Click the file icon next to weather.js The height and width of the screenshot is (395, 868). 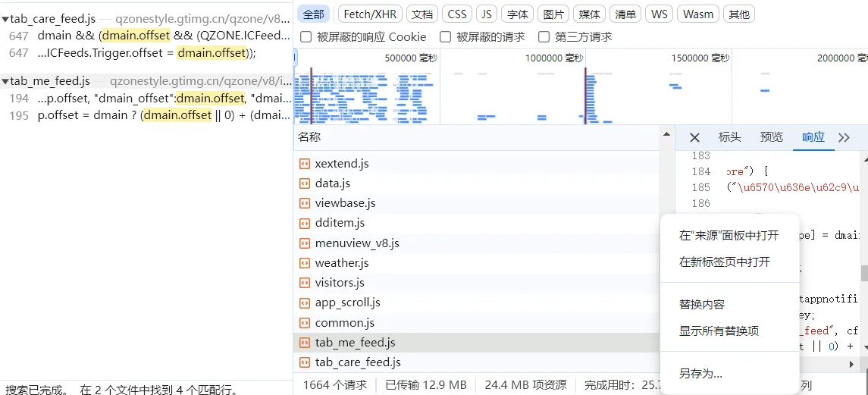pyautogui.click(x=304, y=263)
